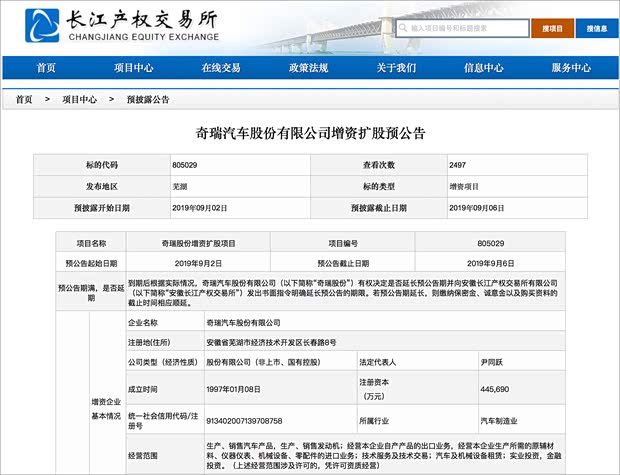This screenshot has width=620, height=475.
Task: Click the search input field for project number
Action: coord(465,29)
